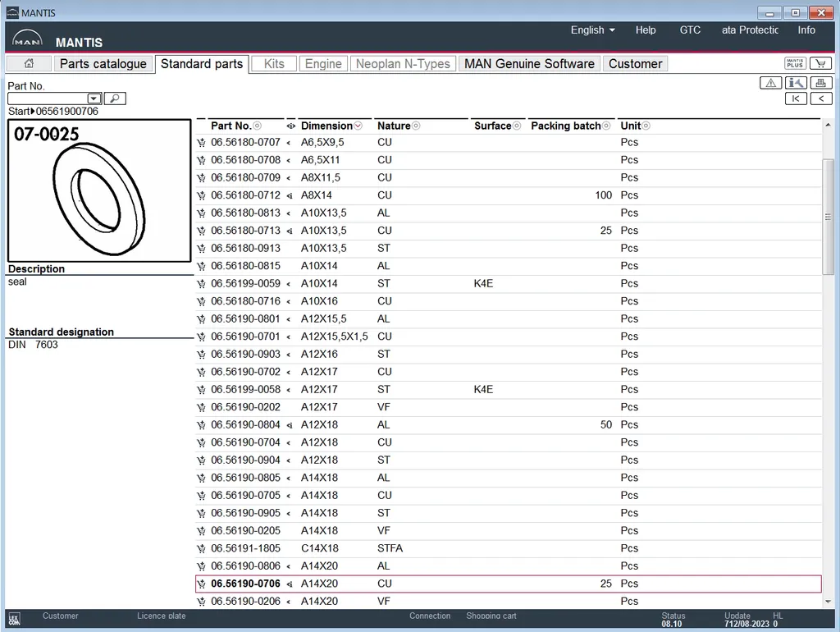Viewport: 840px width, 632px height.
Task: Expand arrow beside part 06.56190-0905
Action: click(x=289, y=514)
